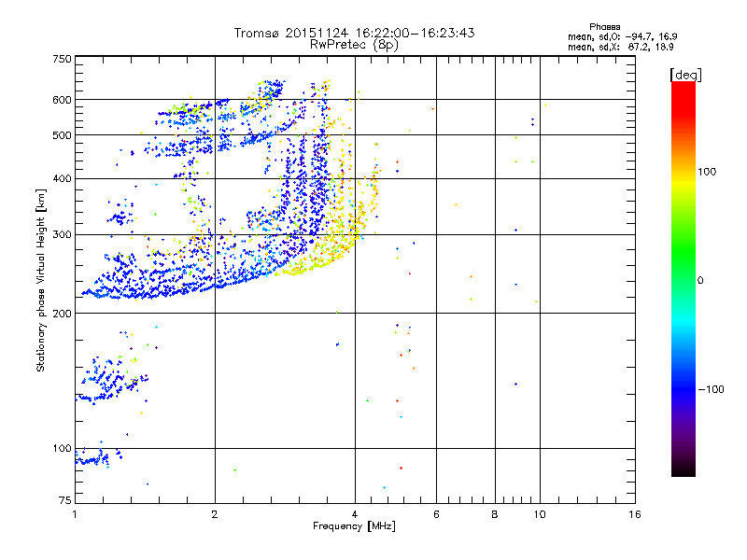Click the x-axis '6' tick label
Image resolution: width=747 pixels, height=560 pixels.
point(436,514)
